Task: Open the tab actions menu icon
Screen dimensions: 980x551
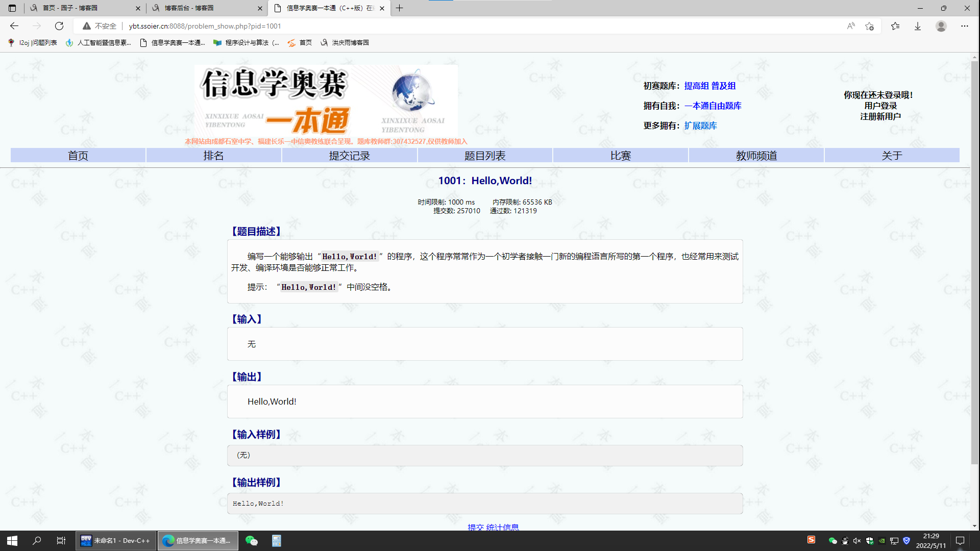Action: pos(12,8)
